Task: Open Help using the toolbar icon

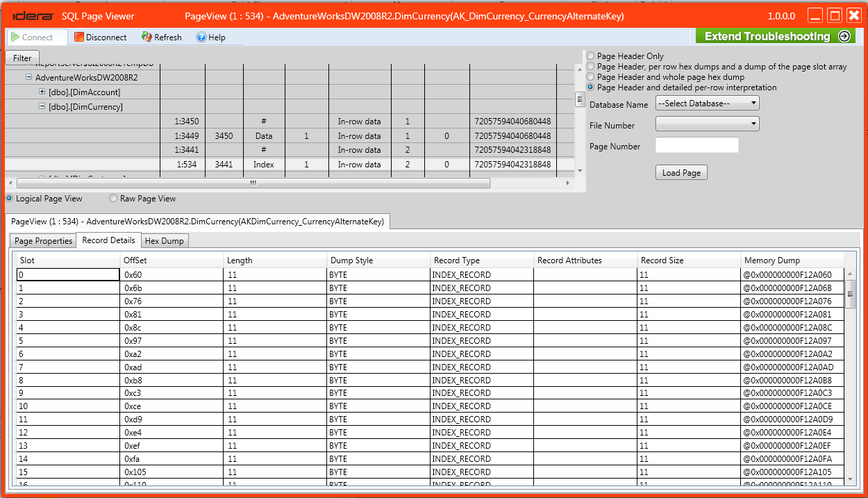Action: tap(201, 38)
